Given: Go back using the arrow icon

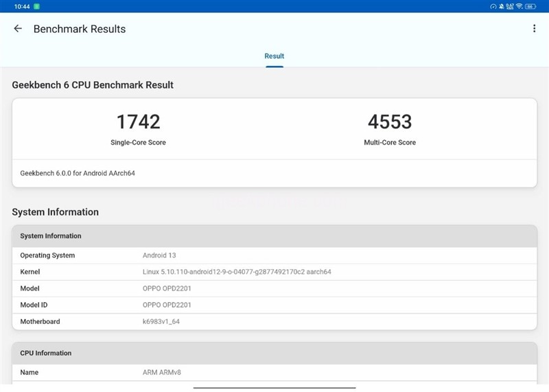Looking at the screenshot, I should [x=18, y=29].
